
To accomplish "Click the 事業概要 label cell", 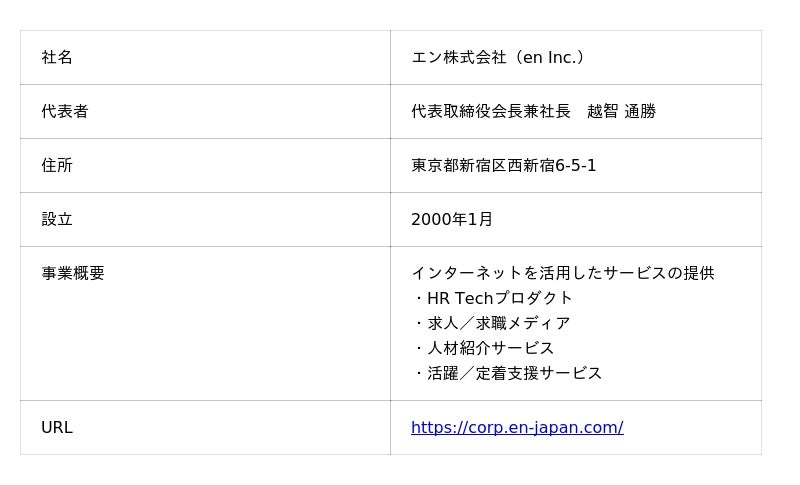I will (73, 274).
